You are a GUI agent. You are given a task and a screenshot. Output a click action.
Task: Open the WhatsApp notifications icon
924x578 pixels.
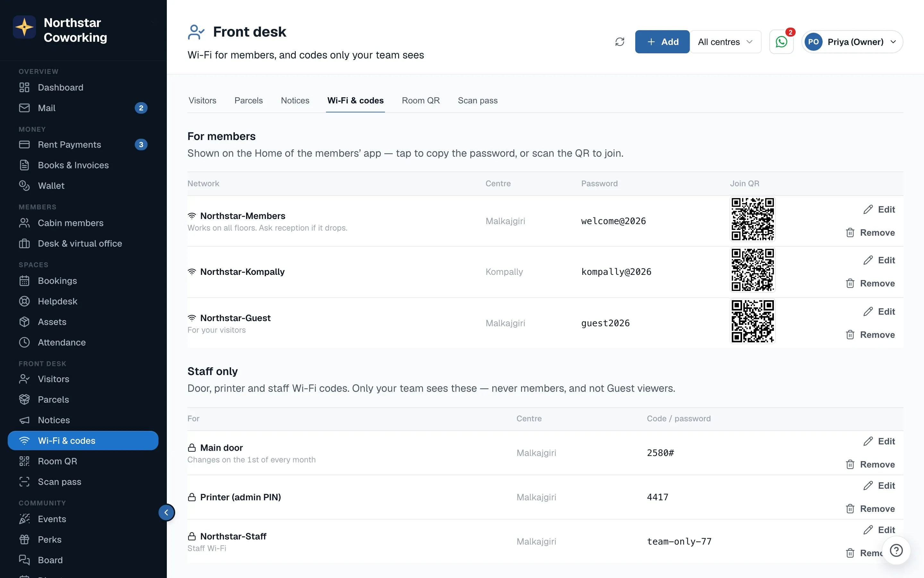point(781,42)
